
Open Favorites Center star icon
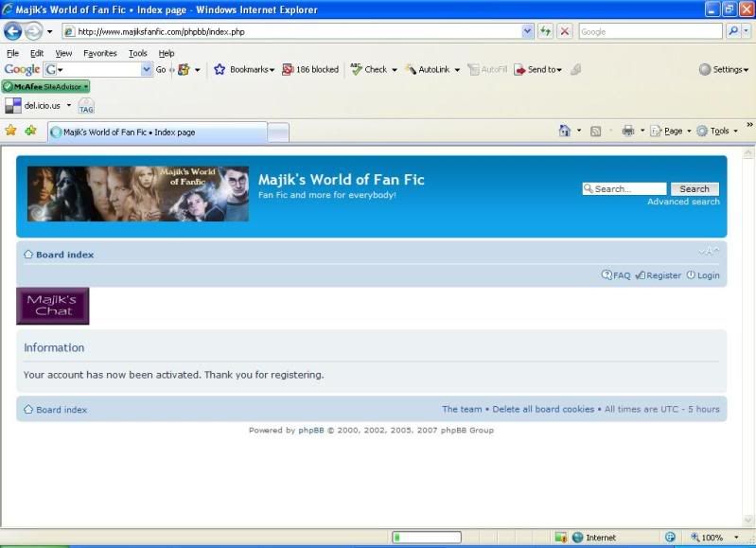[11, 131]
